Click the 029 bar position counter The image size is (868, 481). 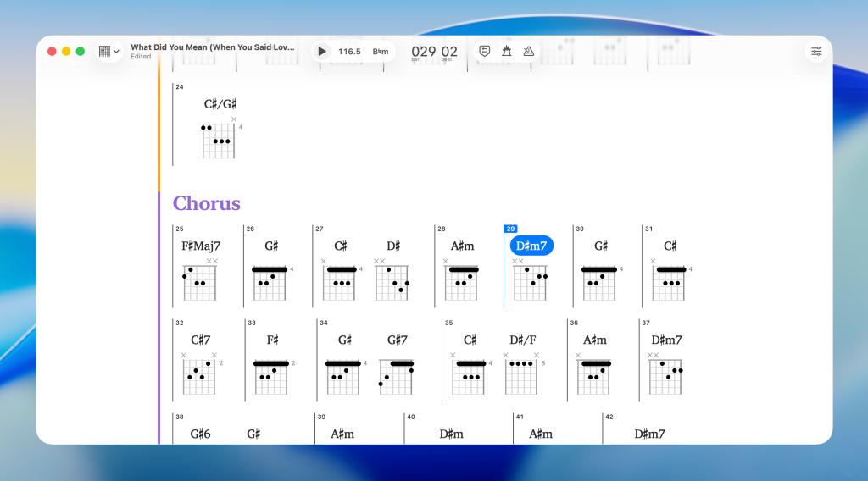tap(424, 52)
